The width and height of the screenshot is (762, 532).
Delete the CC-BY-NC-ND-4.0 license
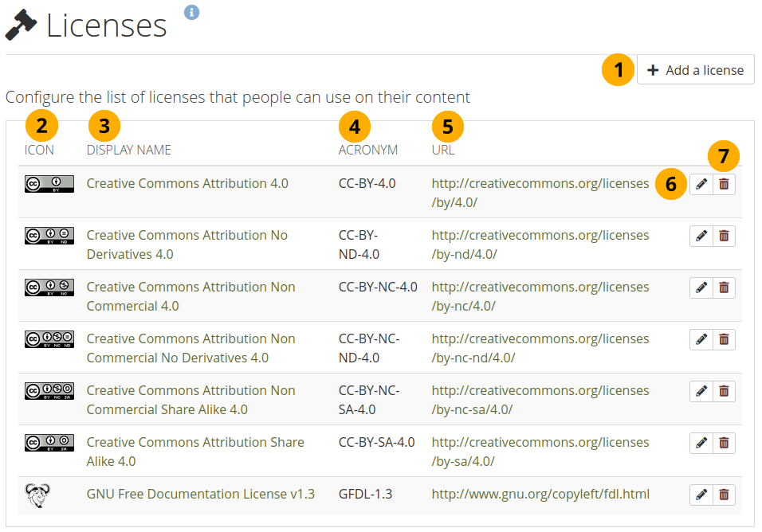pos(724,339)
